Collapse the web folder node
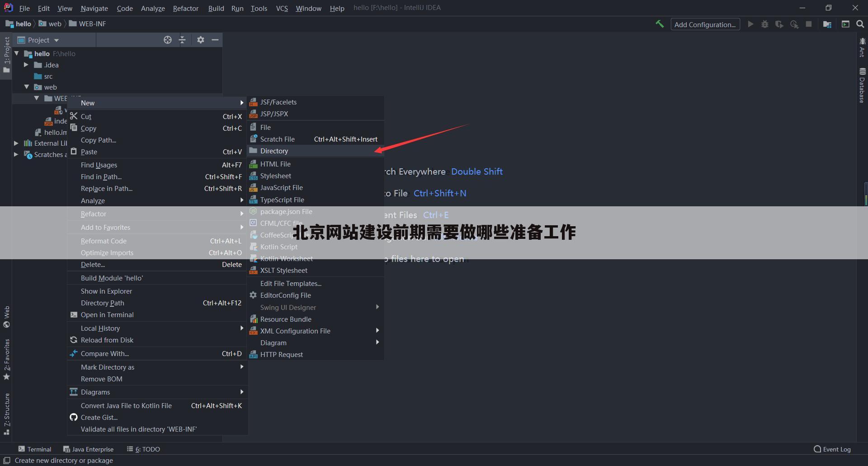The width and height of the screenshot is (868, 466). [26, 87]
